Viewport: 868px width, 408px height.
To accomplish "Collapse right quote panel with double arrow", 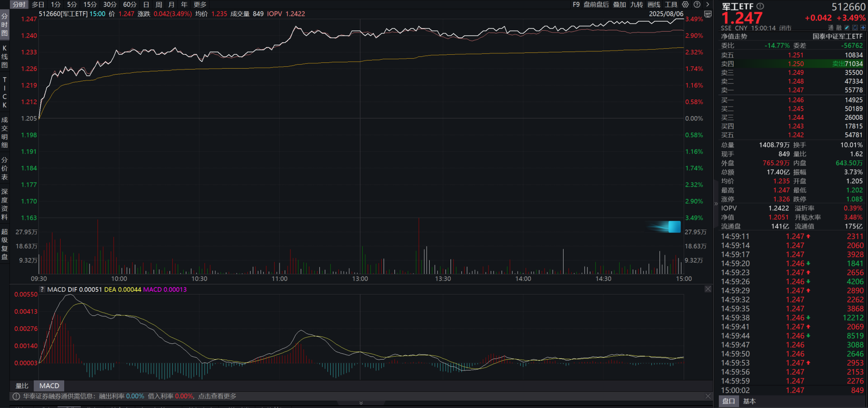I will [x=716, y=204].
